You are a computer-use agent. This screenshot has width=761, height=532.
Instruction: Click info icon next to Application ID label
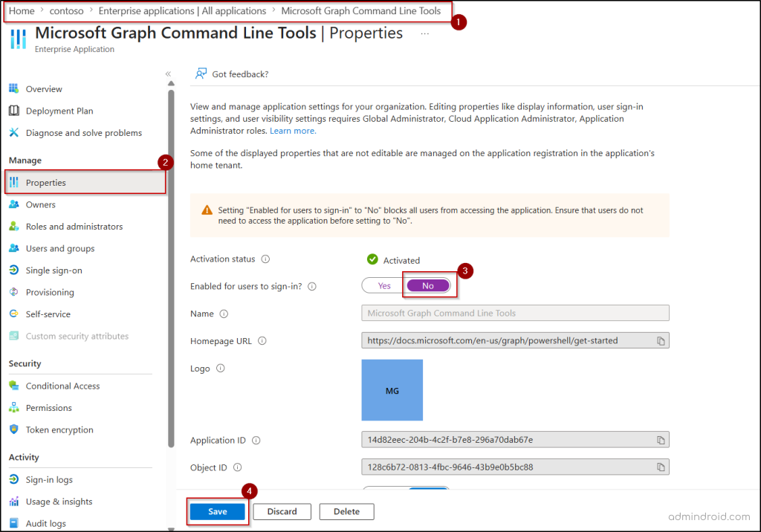click(x=256, y=441)
